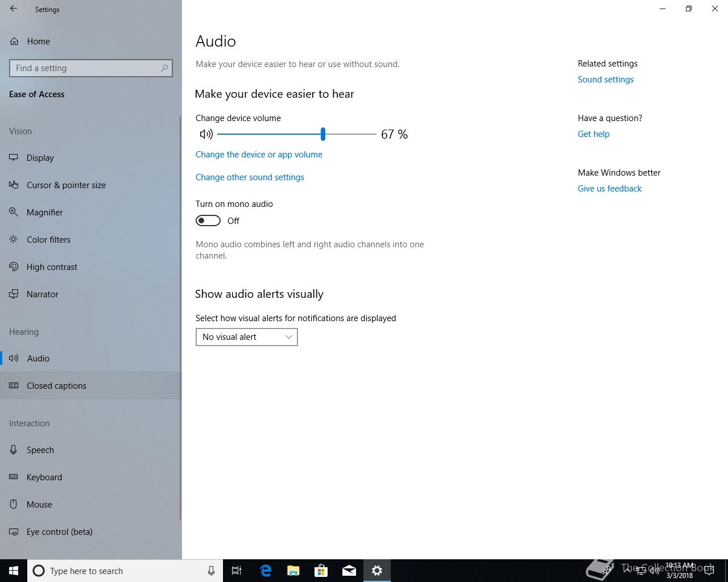Screen dimensions: 728x582
Task: Open Closed captions settings
Action: click(x=91, y=386)
